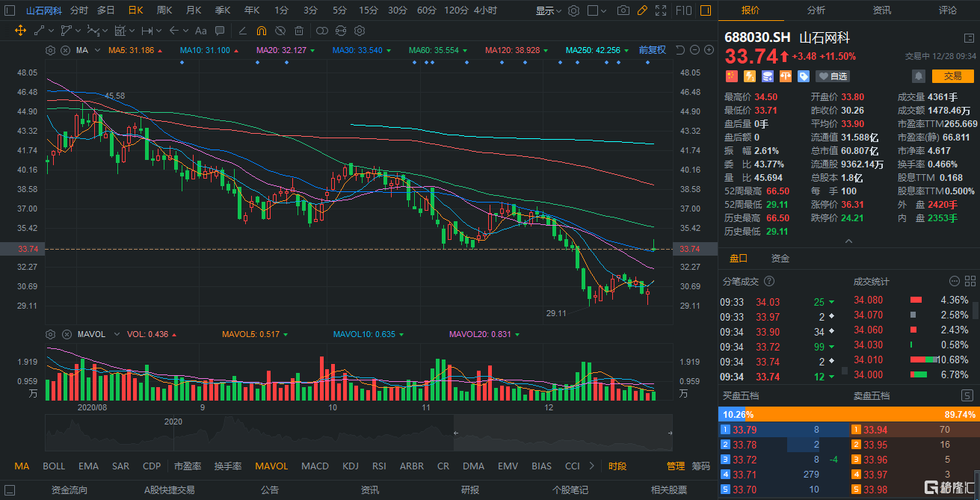Select the text annotation Aa tool
Viewport: 980px width, 500px height.
(x=200, y=31)
